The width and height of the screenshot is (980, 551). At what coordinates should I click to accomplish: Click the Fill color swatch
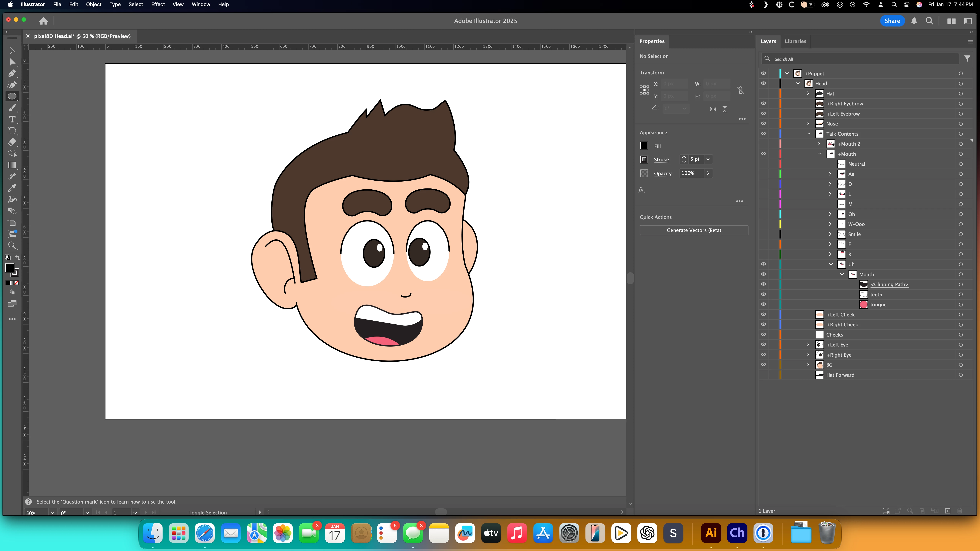coord(644,146)
